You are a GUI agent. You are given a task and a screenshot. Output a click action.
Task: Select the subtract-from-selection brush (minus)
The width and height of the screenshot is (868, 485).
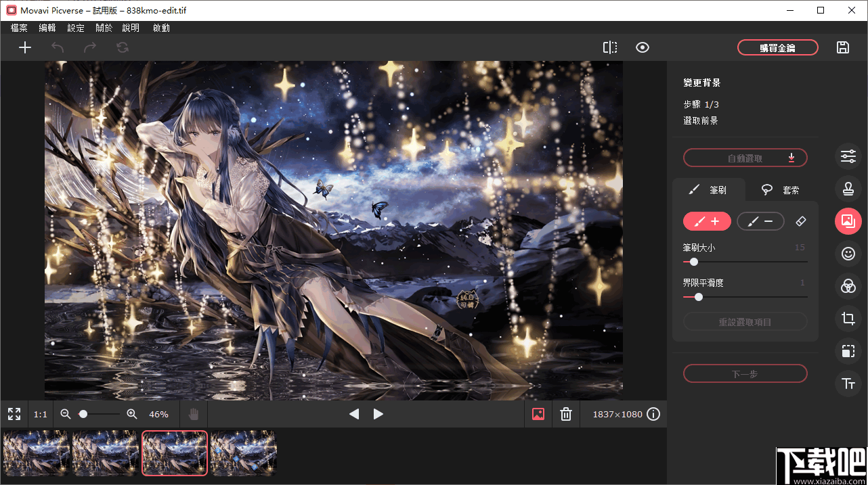[760, 221]
